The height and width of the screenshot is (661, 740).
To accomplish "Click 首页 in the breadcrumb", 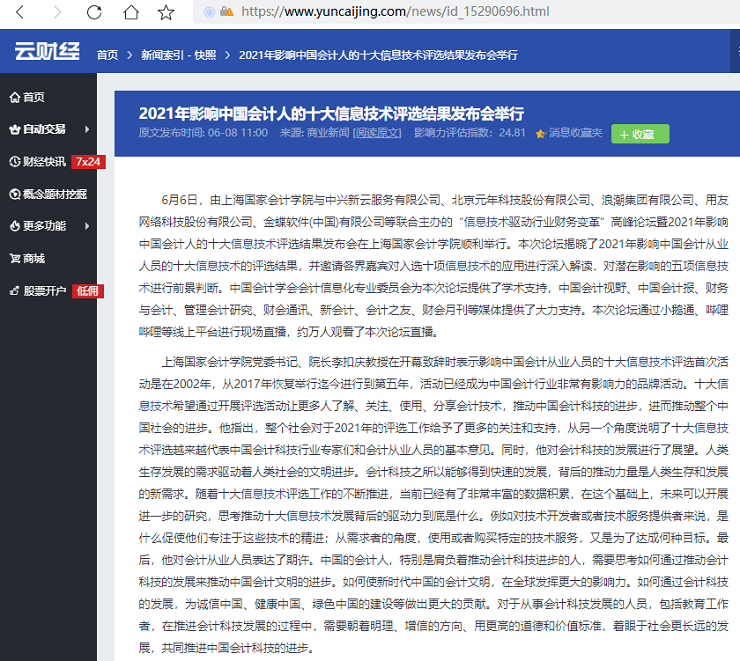I will [107, 54].
